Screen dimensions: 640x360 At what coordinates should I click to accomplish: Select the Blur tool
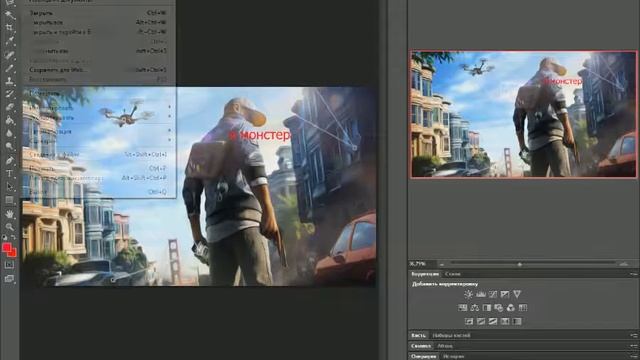pyautogui.click(x=10, y=133)
